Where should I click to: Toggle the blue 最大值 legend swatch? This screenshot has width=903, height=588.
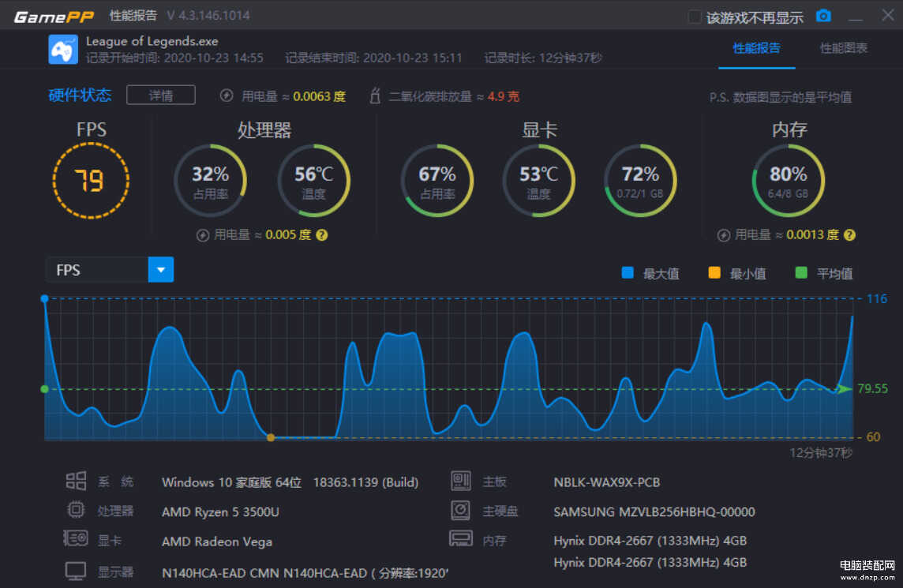click(628, 273)
